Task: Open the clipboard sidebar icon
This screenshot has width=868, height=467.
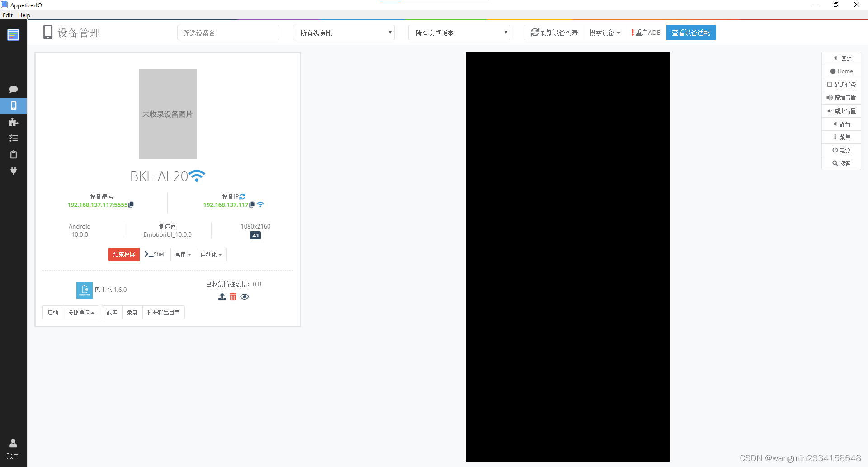Action: (13, 154)
